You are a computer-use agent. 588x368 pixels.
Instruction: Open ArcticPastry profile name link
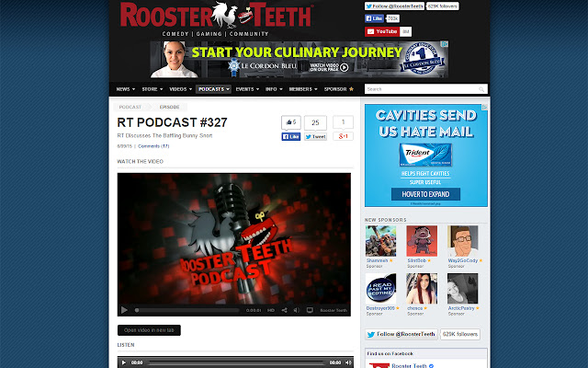pos(461,308)
